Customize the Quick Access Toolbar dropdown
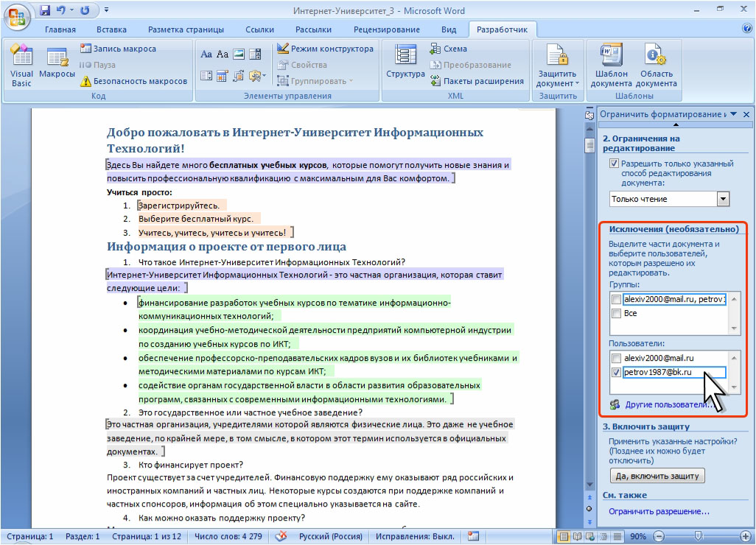Image resolution: width=756 pixels, height=545 pixels. pos(106,10)
